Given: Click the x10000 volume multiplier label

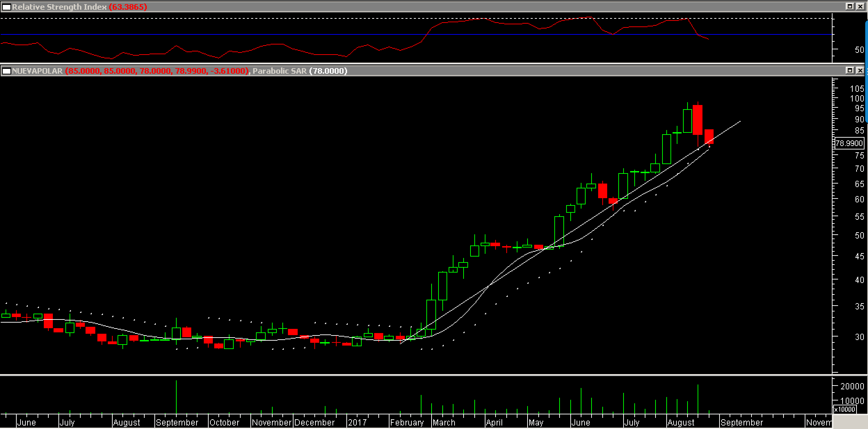Looking at the screenshot, I should click(845, 409).
